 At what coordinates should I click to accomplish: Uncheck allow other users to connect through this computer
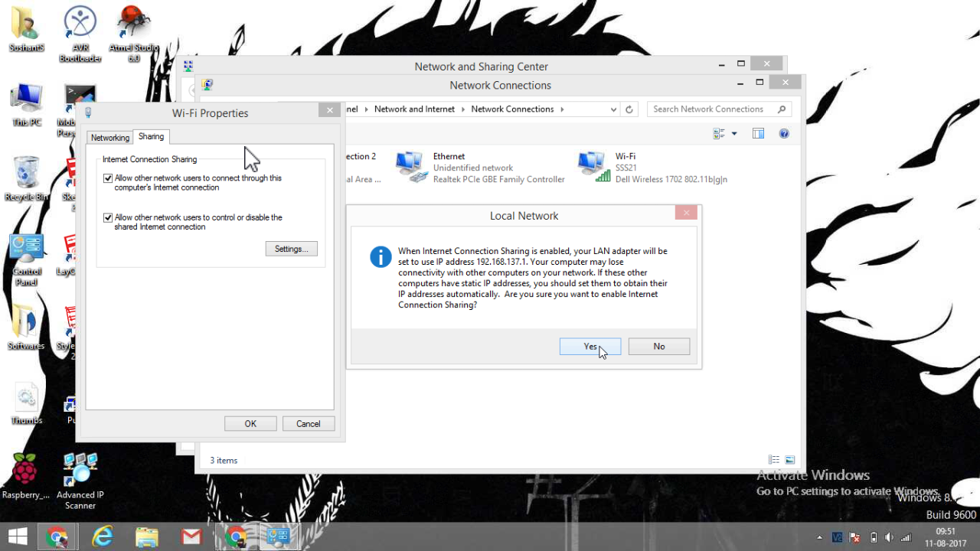[108, 178]
